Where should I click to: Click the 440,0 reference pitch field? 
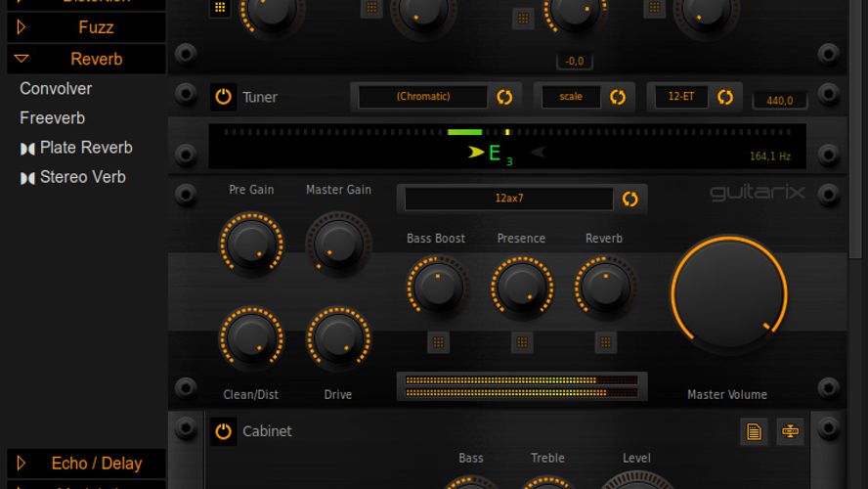click(779, 100)
